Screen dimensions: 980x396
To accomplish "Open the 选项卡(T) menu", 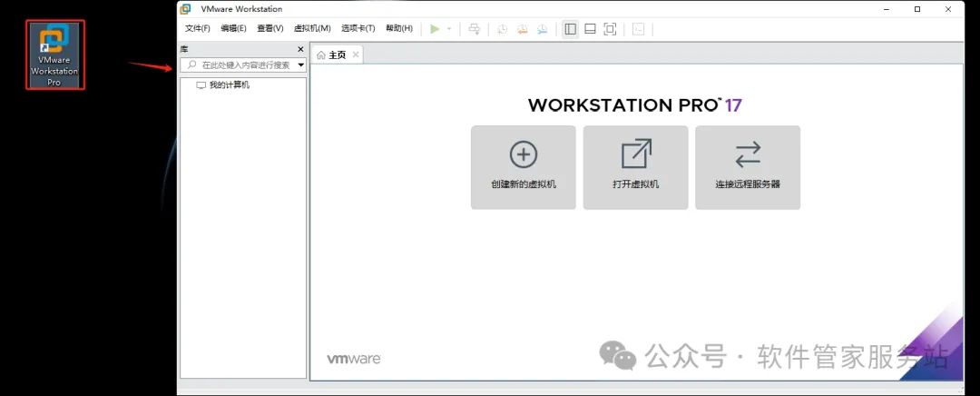I will [x=358, y=28].
